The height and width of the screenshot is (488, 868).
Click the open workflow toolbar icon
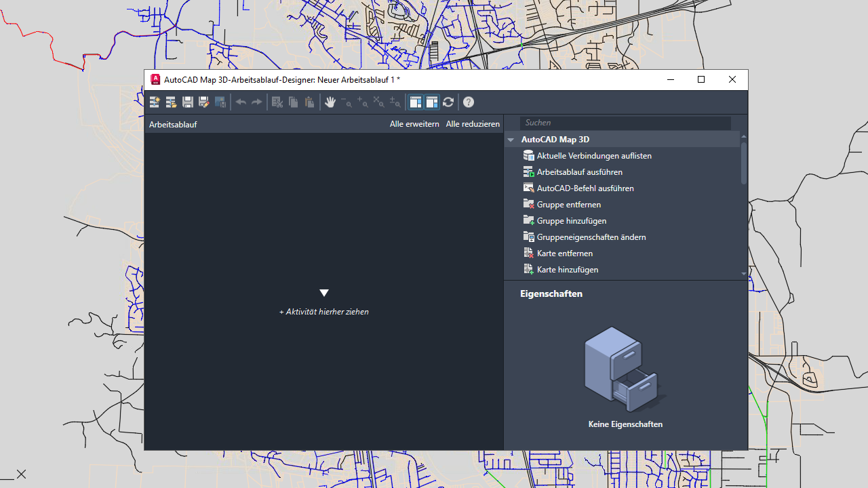tap(171, 102)
